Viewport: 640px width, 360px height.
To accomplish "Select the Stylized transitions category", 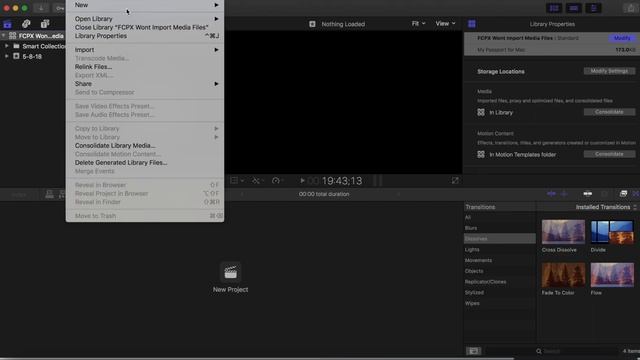I will coord(500,293).
